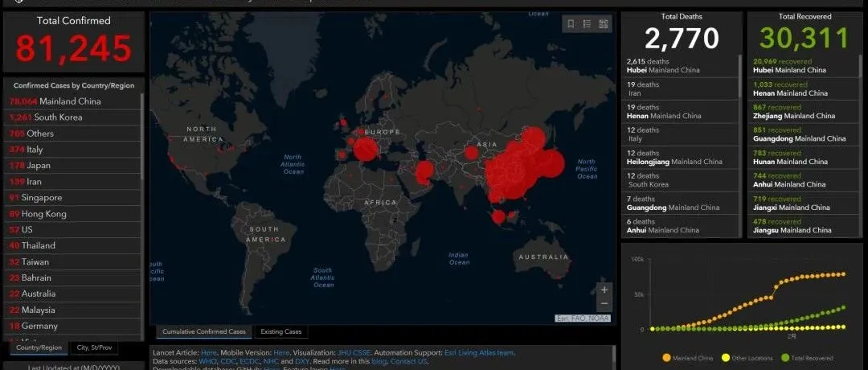Select Hong Kong in country list
Screen dimensions: 868x370
coord(72,214)
